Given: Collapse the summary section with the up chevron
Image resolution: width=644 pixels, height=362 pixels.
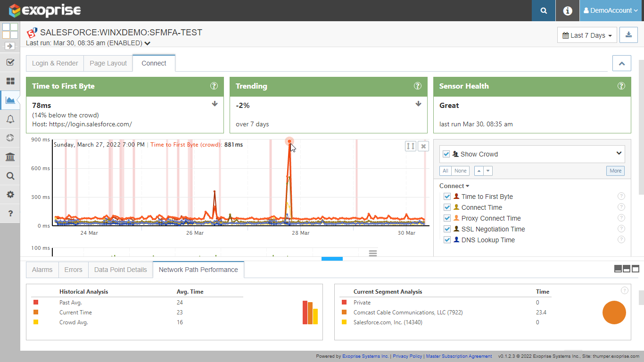Looking at the screenshot, I should point(621,63).
